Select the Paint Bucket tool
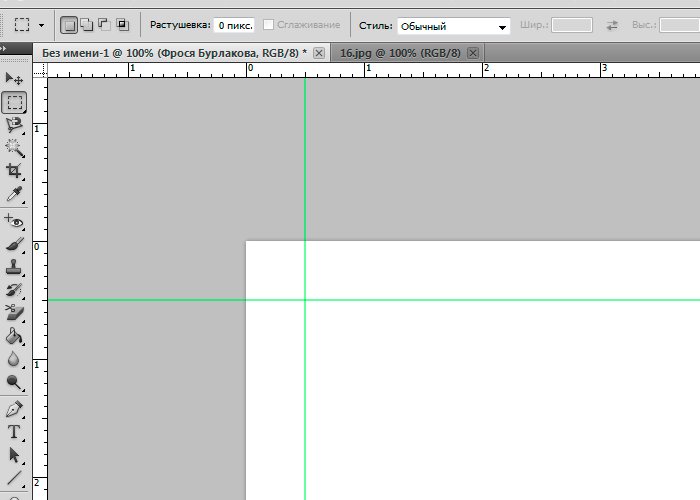 (14, 336)
